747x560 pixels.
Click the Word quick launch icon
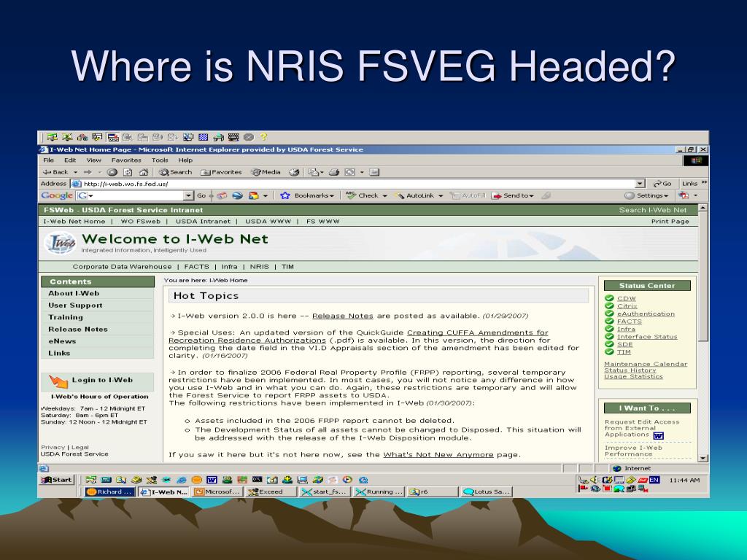pyautogui.click(x=212, y=480)
